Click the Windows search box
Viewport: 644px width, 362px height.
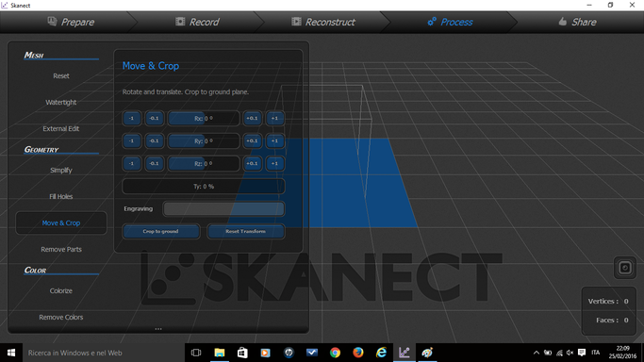[103, 353]
